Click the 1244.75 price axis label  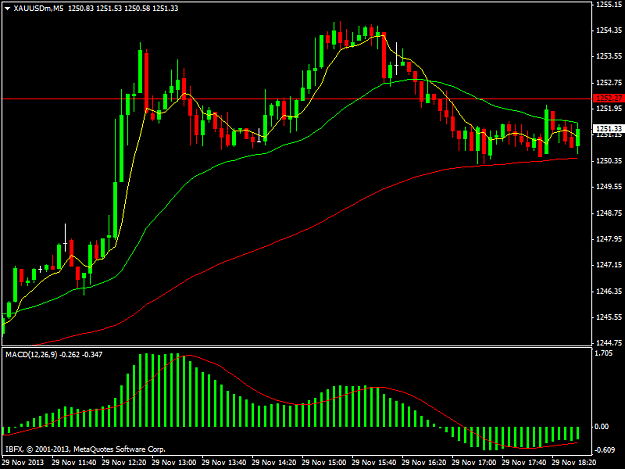point(609,343)
